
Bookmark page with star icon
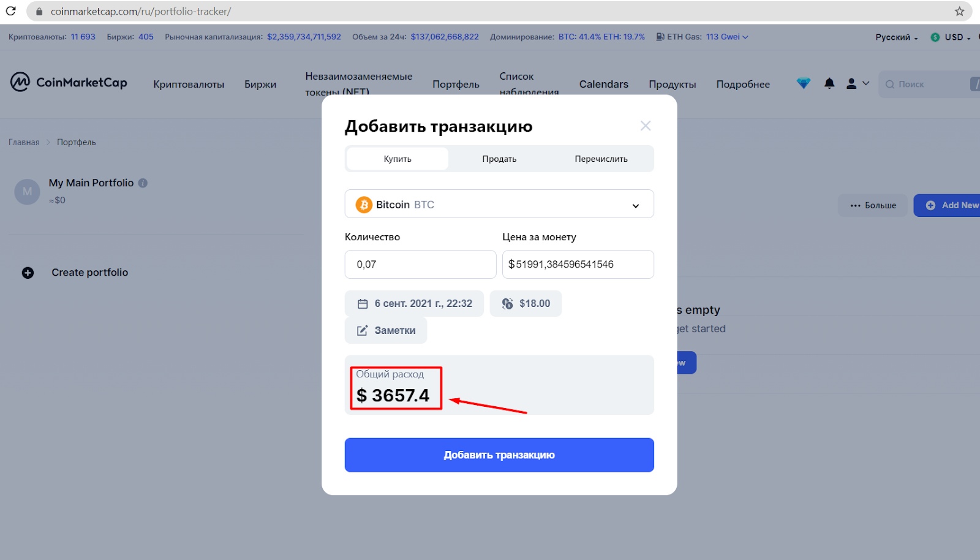959,11
